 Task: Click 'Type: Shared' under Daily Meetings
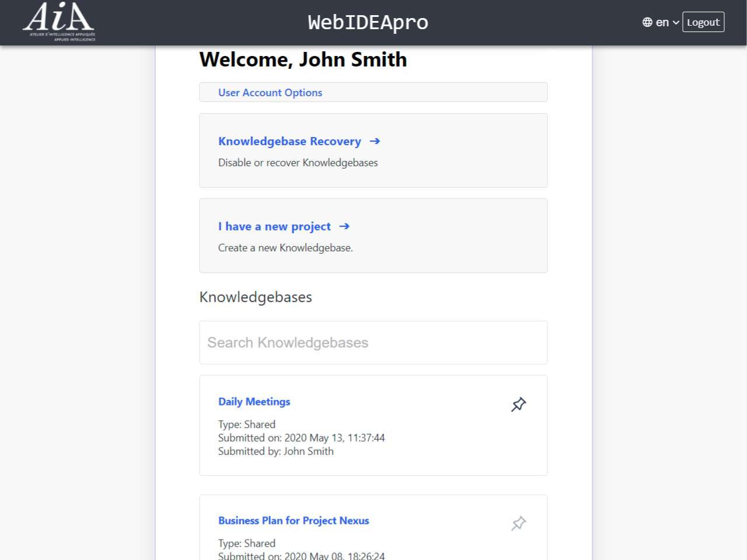[x=247, y=424]
